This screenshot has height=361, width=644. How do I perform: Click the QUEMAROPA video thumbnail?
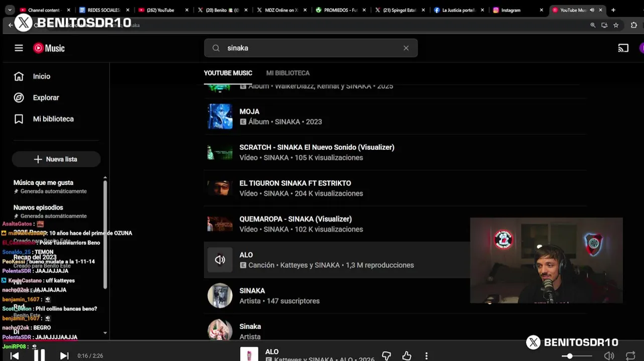coord(220,224)
